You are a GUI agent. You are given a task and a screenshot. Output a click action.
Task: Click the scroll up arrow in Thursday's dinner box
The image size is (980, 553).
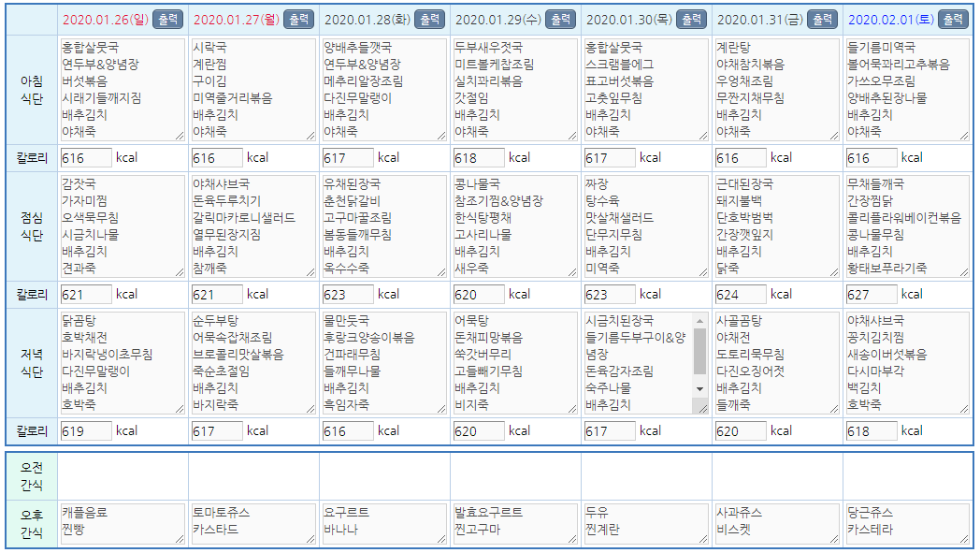click(x=699, y=320)
